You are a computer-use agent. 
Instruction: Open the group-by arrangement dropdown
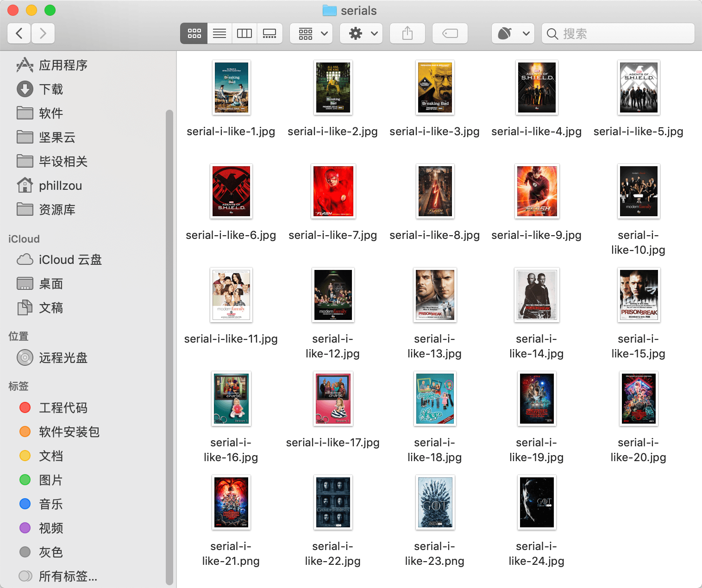(x=311, y=33)
